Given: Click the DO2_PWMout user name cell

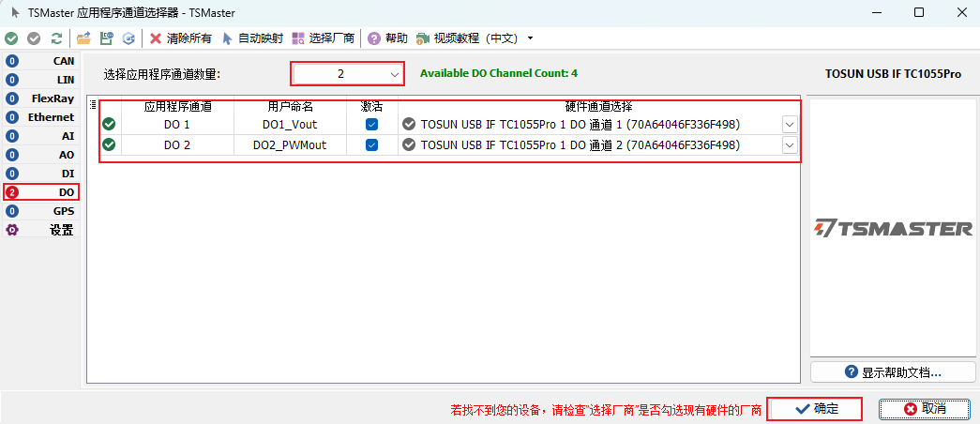Looking at the screenshot, I should pos(290,145).
